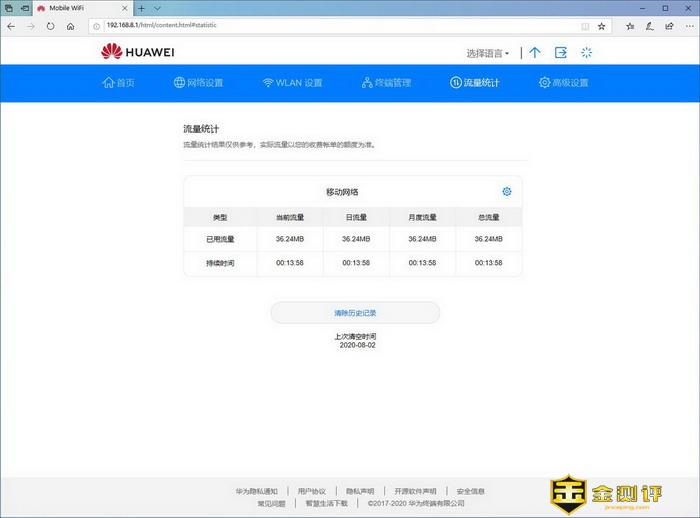Click 清除历史记录 clear history button
The height and width of the screenshot is (518, 700).
pyautogui.click(x=355, y=313)
